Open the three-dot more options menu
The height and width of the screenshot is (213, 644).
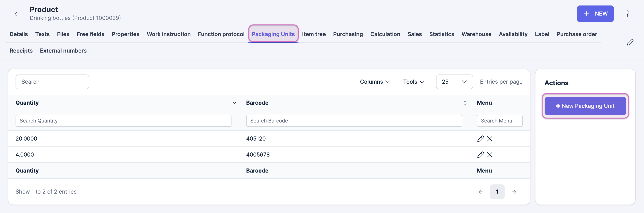(627, 14)
